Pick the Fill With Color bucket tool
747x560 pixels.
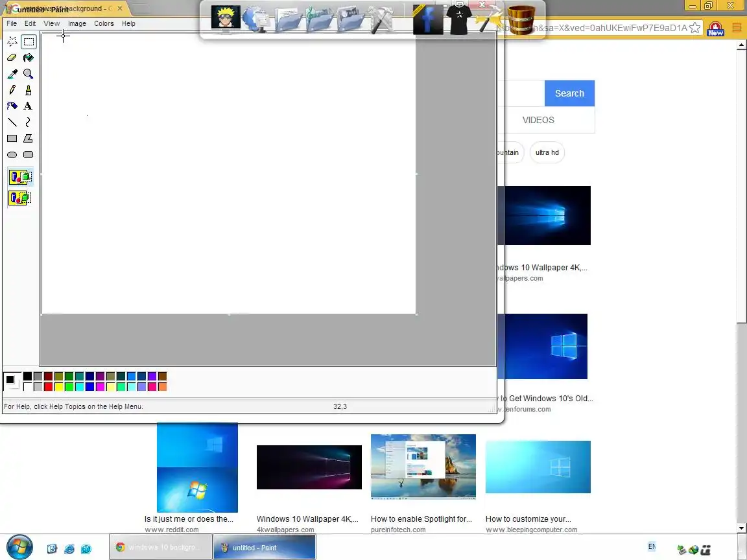(x=29, y=58)
